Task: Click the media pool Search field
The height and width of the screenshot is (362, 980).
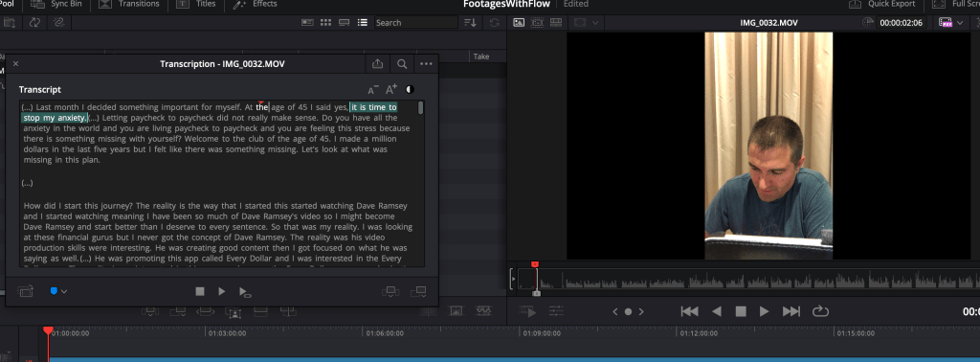Action: point(415,23)
